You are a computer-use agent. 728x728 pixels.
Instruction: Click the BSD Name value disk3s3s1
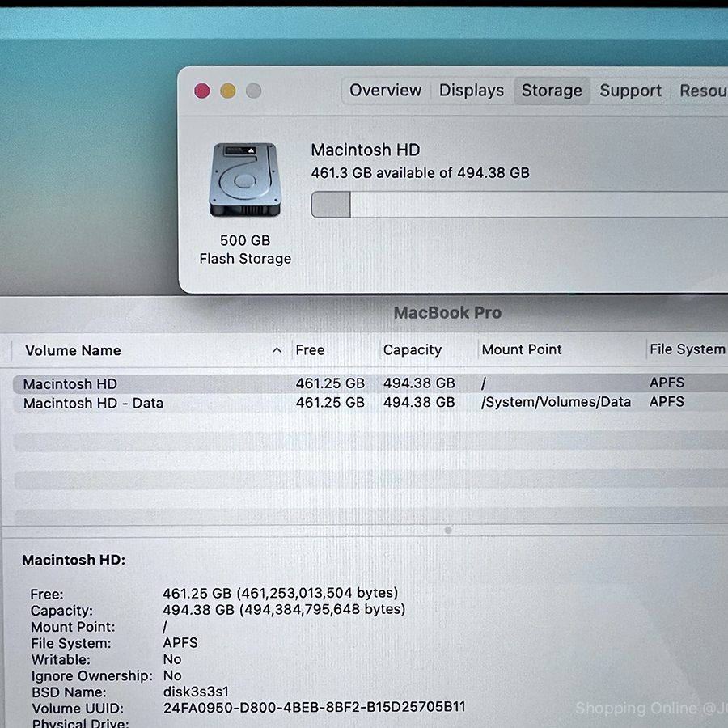click(196, 692)
